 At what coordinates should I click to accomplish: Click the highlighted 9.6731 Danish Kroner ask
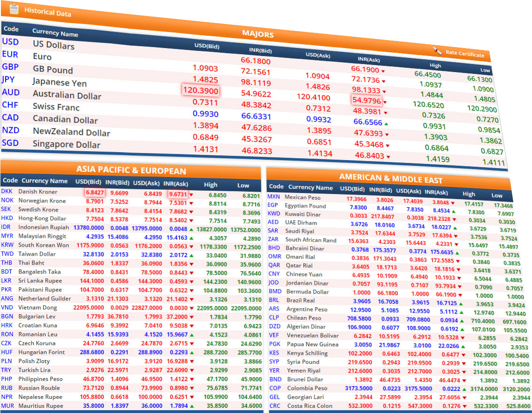pyautogui.click(x=178, y=194)
